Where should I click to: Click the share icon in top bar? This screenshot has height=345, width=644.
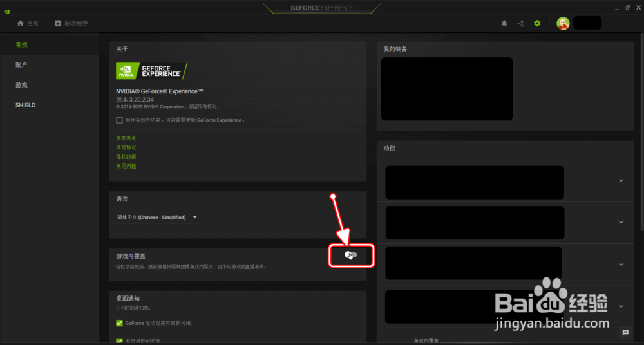click(x=520, y=23)
